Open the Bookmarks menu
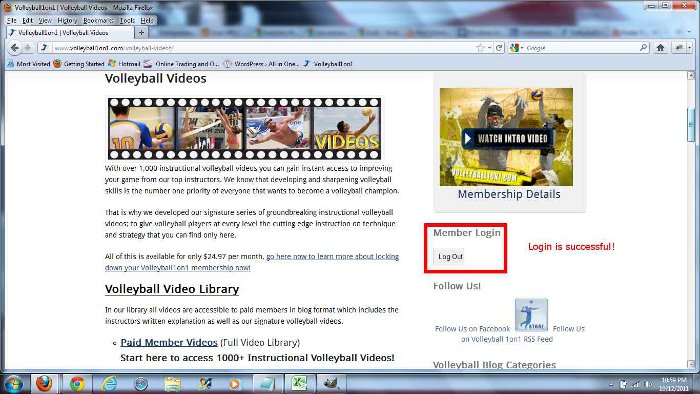 [98, 21]
